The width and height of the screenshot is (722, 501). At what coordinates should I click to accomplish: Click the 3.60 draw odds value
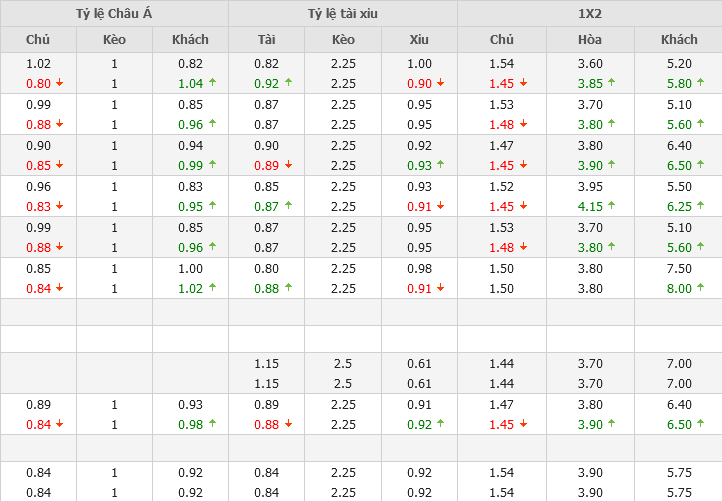tap(589, 63)
